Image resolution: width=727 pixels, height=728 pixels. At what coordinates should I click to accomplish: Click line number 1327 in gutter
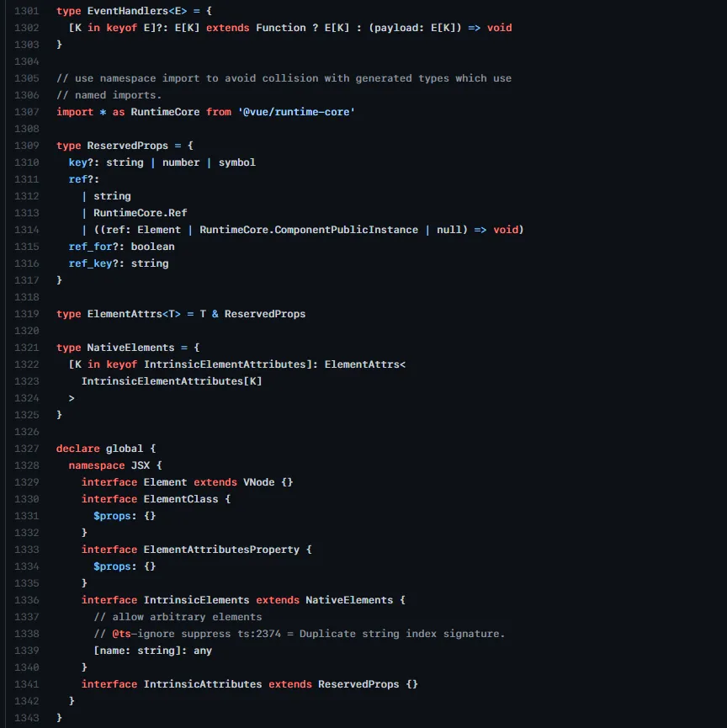pos(26,449)
